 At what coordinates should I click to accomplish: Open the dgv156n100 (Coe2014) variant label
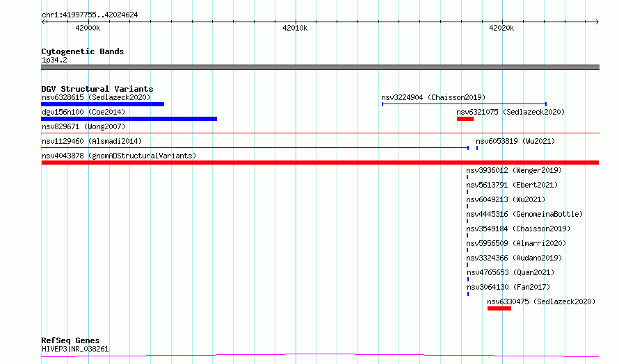83,112
